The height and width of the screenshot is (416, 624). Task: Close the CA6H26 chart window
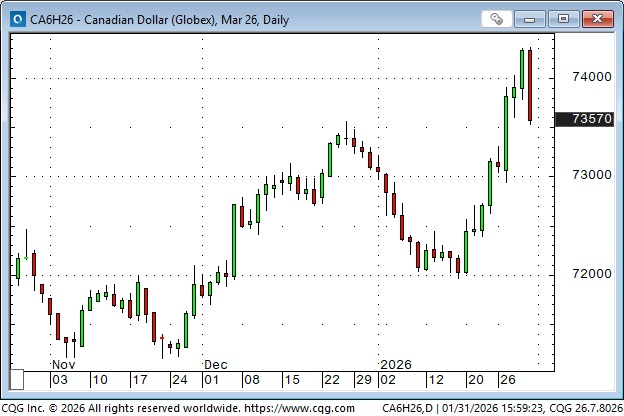tap(597, 19)
